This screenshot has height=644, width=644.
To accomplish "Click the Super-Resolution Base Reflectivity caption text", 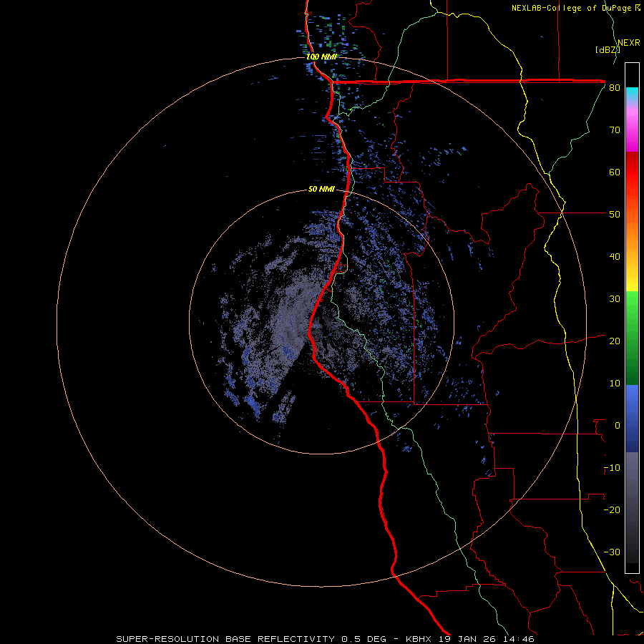I will click(225, 639).
